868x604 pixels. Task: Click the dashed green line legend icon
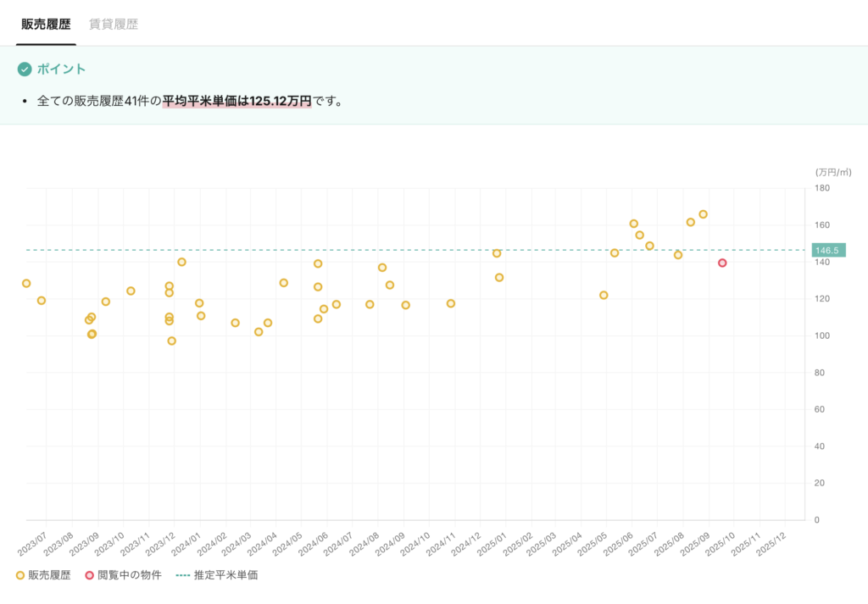pyautogui.click(x=182, y=575)
